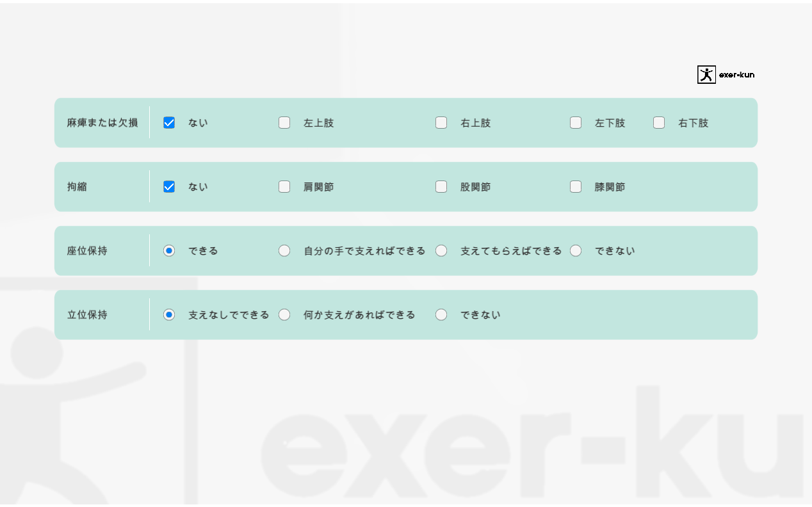Select できない radio in 座位保持 row

point(576,251)
